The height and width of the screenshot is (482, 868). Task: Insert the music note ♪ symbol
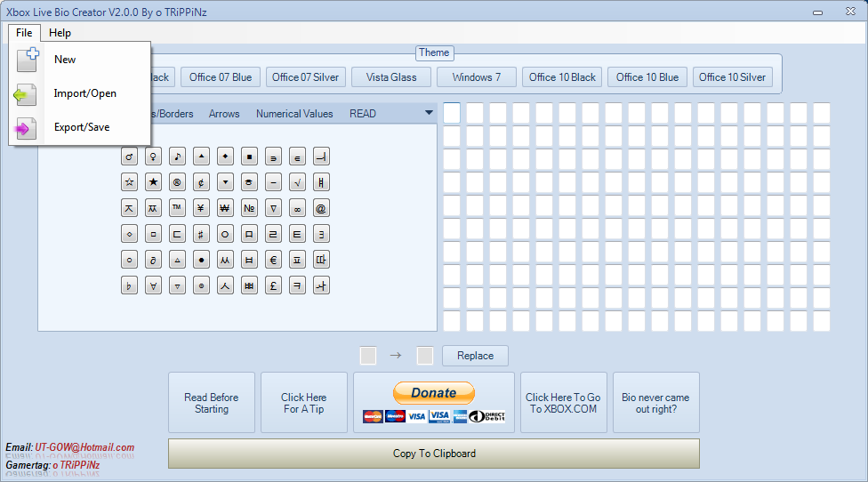177,157
